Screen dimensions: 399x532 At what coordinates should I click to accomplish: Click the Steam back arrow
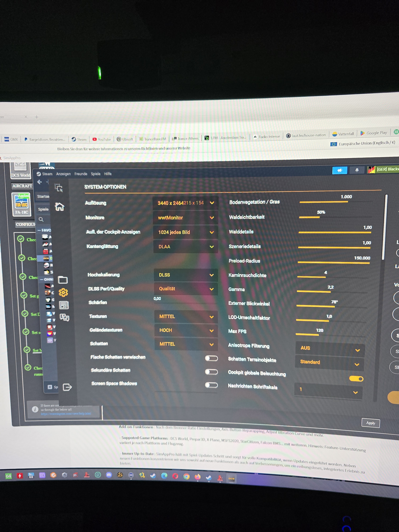[x=40, y=182]
